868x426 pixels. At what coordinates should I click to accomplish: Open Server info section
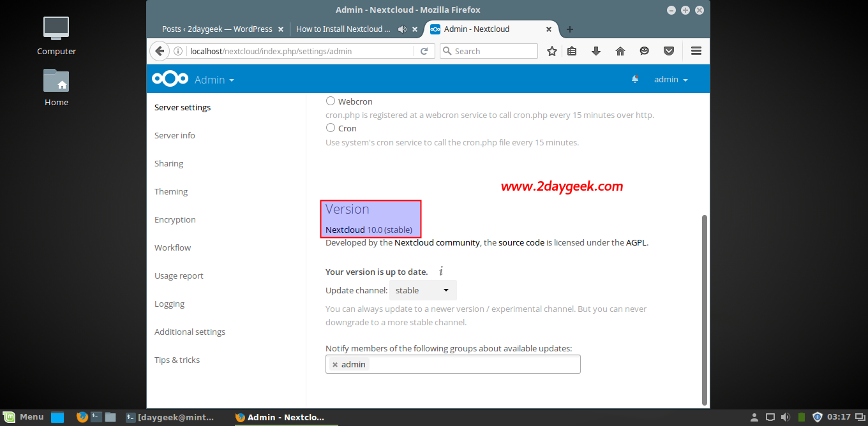pos(175,135)
